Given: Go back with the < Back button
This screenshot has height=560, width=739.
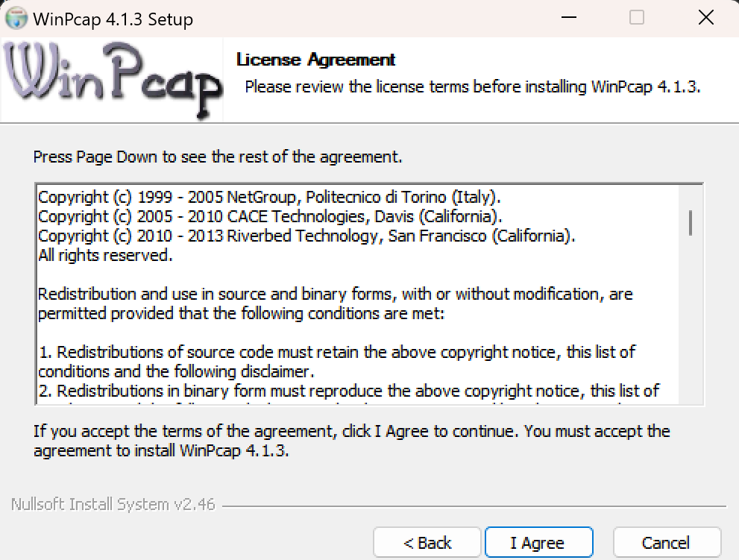Looking at the screenshot, I should (x=427, y=542).
